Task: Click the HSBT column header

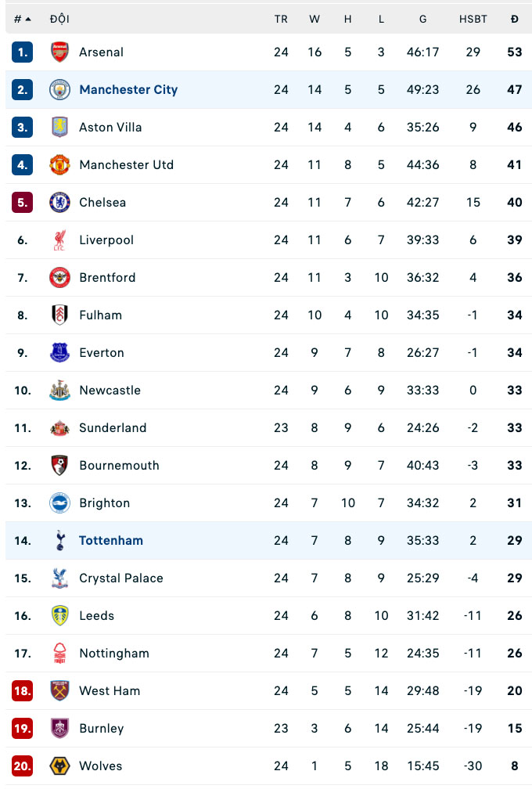Action: coord(473,19)
